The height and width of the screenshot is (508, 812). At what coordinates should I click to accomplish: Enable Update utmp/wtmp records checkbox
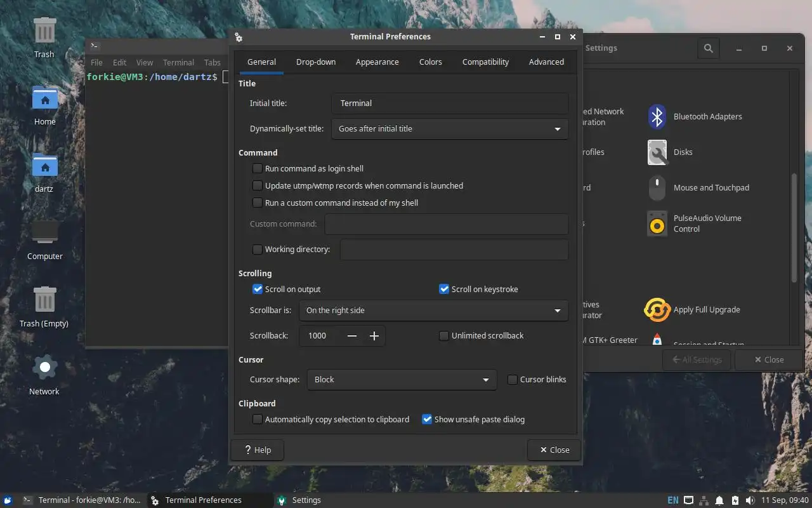click(x=258, y=186)
